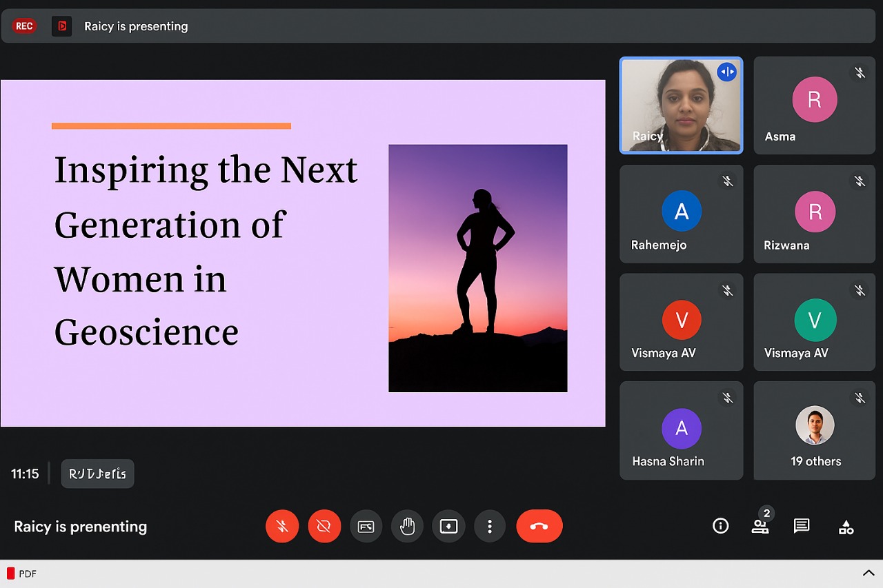Click the meeting code chip beside time
Screen dimensions: 883x588
click(97, 474)
